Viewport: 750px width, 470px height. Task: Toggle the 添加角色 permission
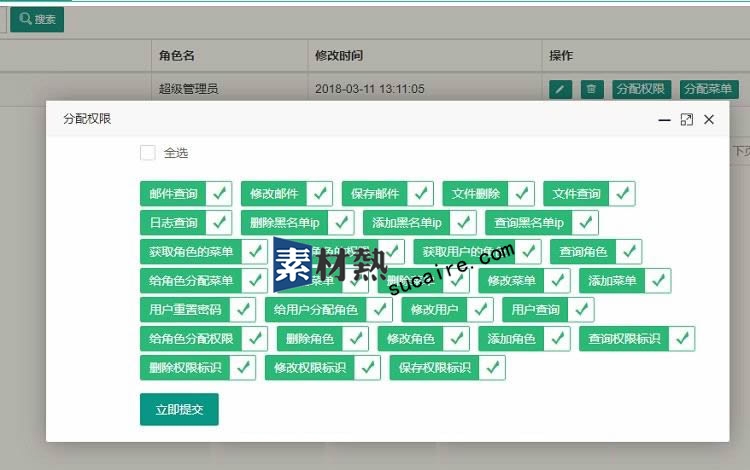(524, 339)
